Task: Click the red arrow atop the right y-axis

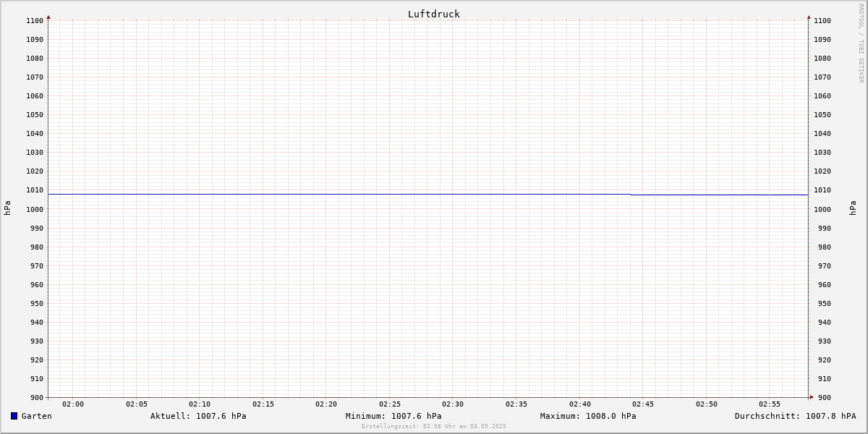Action: coord(809,17)
